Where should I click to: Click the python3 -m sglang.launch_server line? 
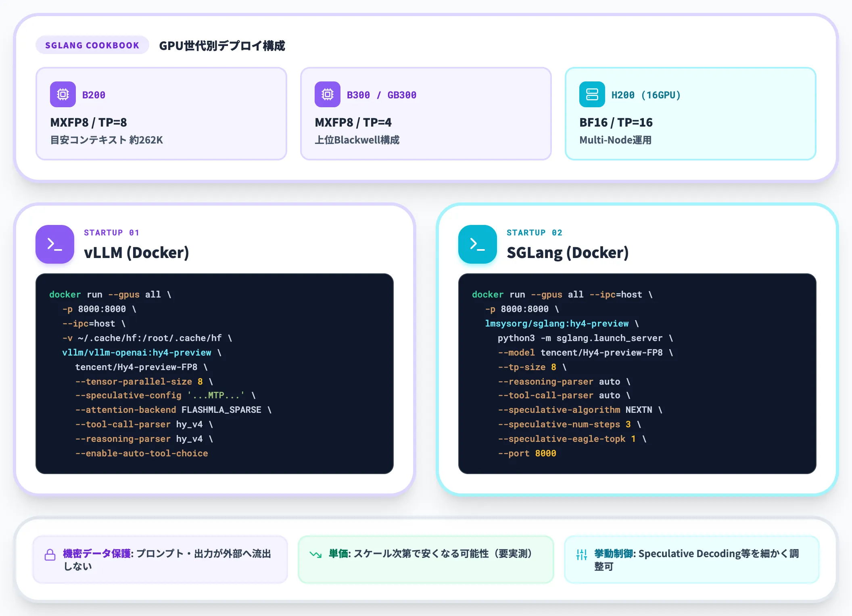585,338
